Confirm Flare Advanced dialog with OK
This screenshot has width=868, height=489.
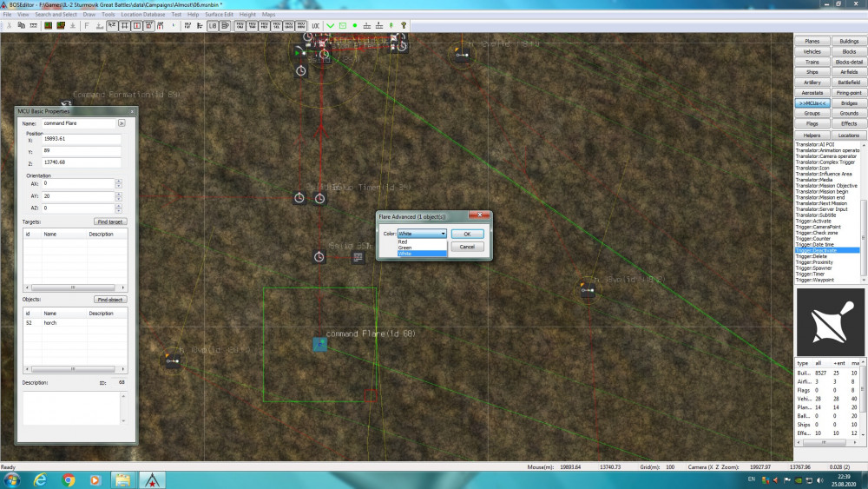pyautogui.click(x=467, y=235)
